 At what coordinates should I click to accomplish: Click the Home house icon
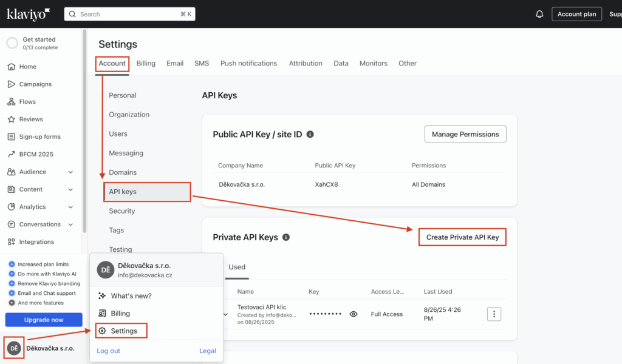(11, 67)
